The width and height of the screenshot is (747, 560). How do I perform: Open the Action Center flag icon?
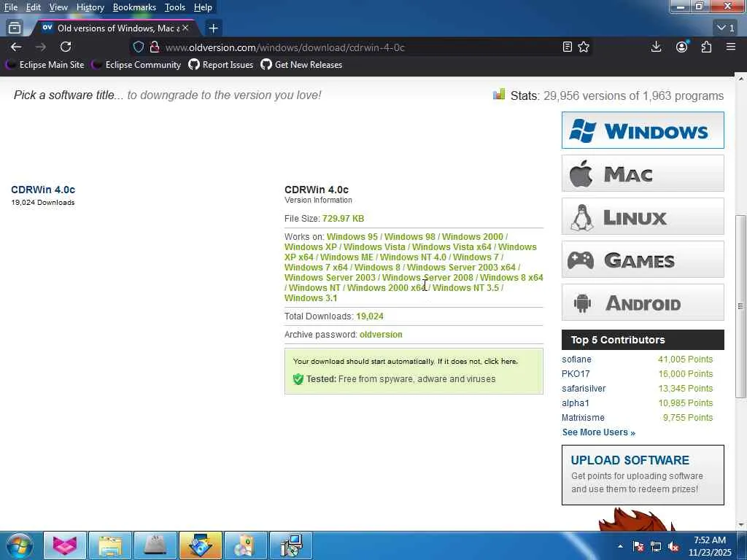pyautogui.click(x=638, y=547)
